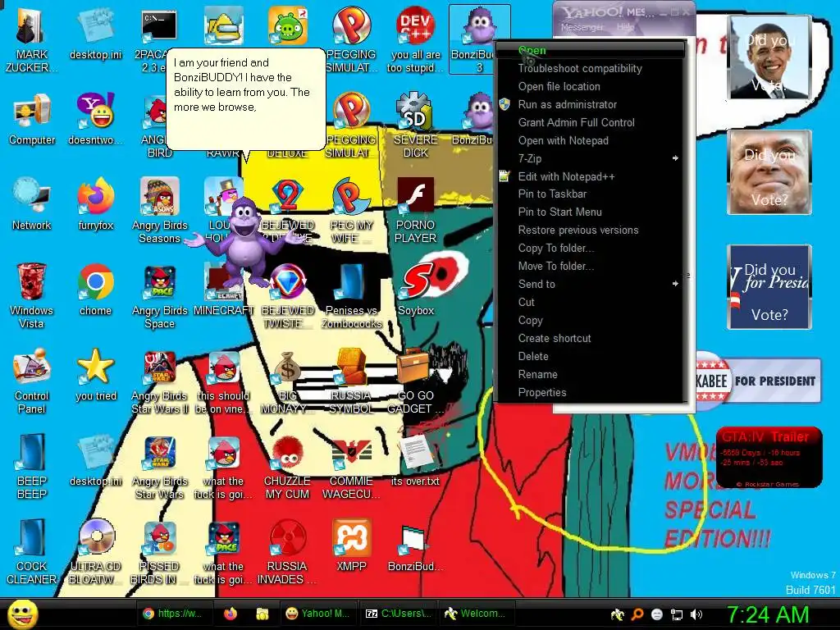Open the RUSSIA INVADES radiation icon
Image resolution: width=840 pixels, height=630 pixels.
click(288, 552)
